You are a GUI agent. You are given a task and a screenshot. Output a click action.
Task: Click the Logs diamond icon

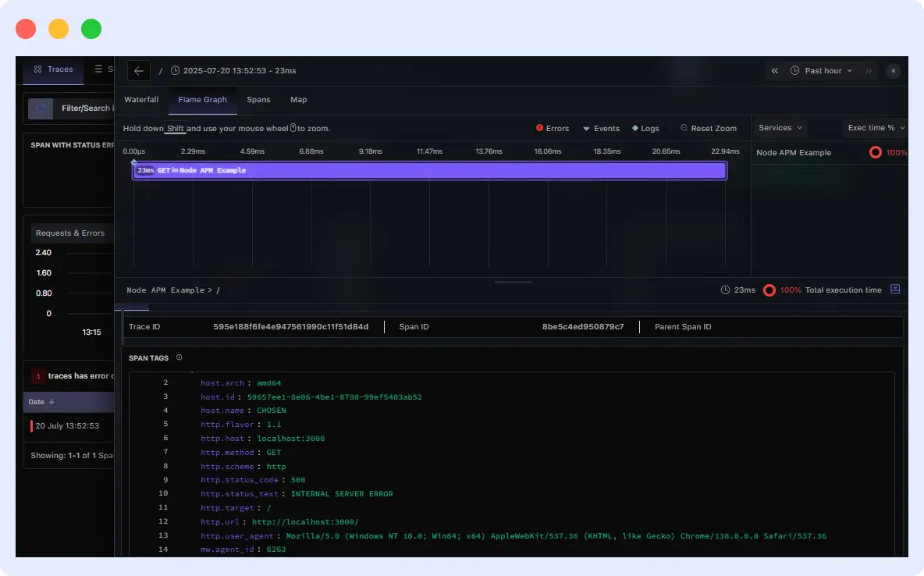[635, 128]
